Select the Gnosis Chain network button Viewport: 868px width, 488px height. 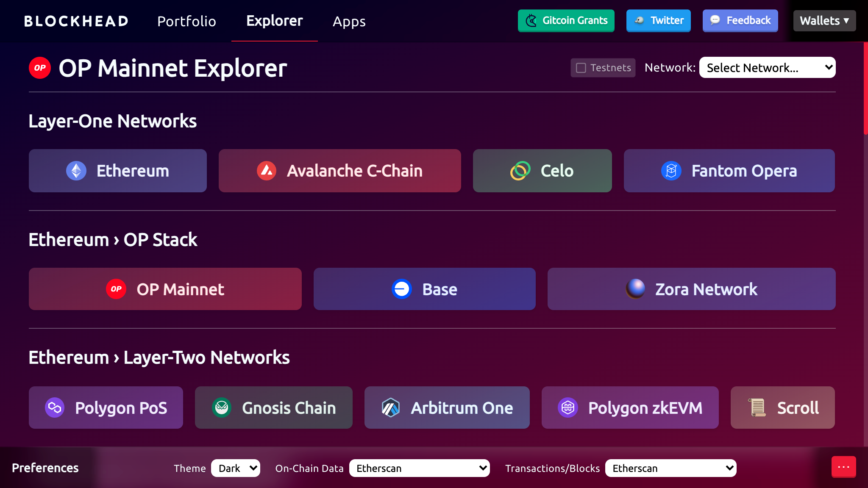coord(274,408)
